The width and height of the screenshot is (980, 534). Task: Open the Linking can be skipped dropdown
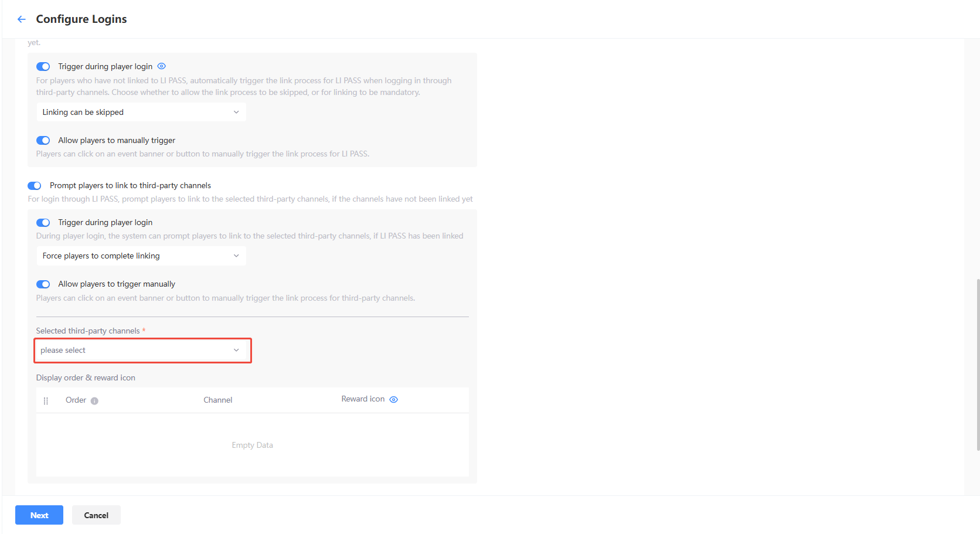tap(141, 111)
